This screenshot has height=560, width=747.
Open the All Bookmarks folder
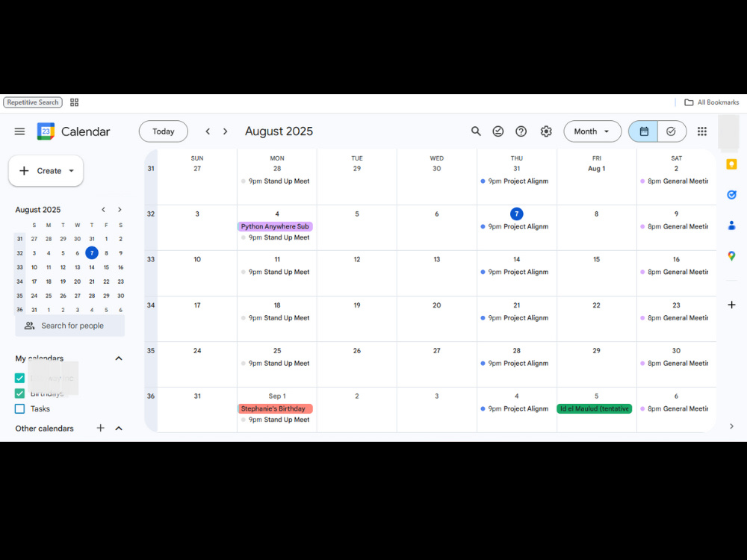[x=712, y=102]
